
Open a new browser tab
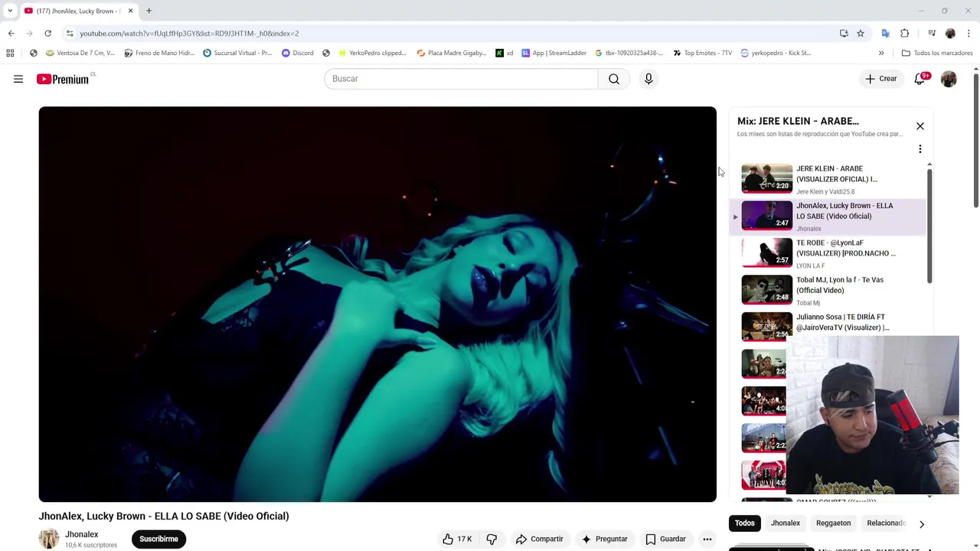pyautogui.click(x=149, y=11)
